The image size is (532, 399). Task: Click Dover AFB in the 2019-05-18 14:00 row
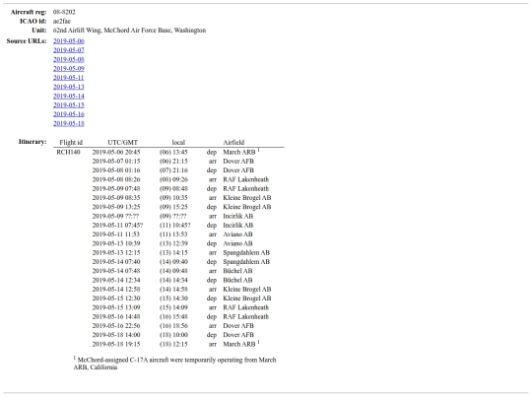(x=238, y=335)
